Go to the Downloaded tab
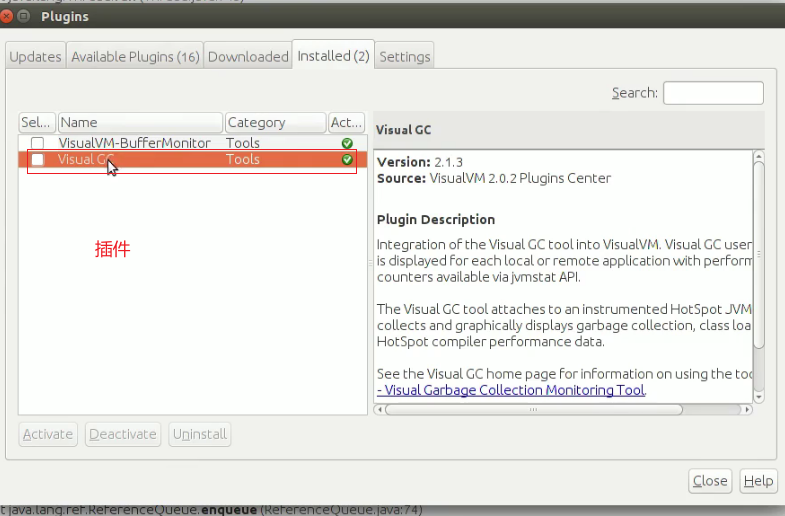This screenshot has height=516, width=785. coord(248,57)
